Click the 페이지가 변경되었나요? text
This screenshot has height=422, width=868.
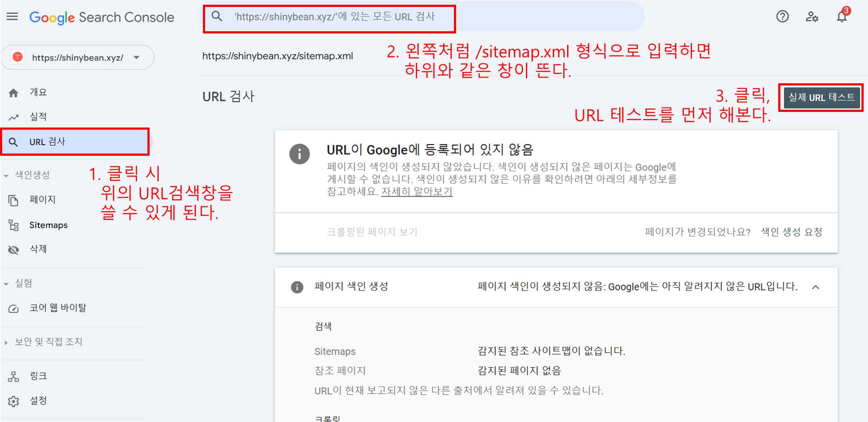click(698, 232)
